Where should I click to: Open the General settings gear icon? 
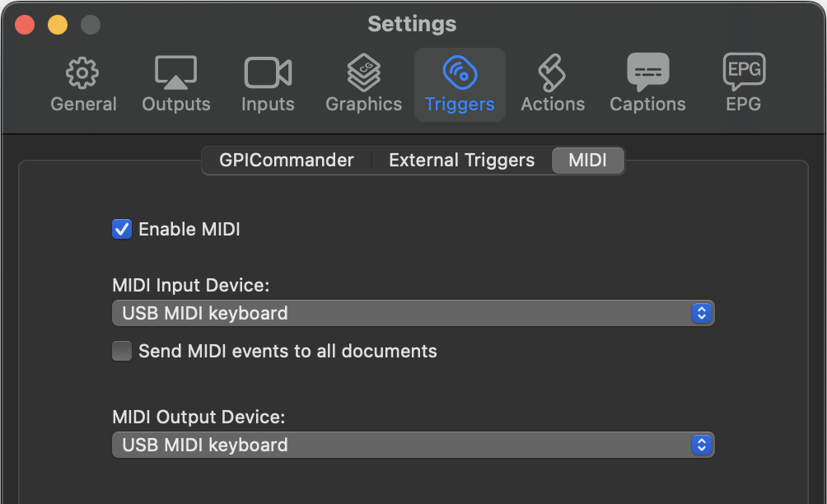pos(82,72)
